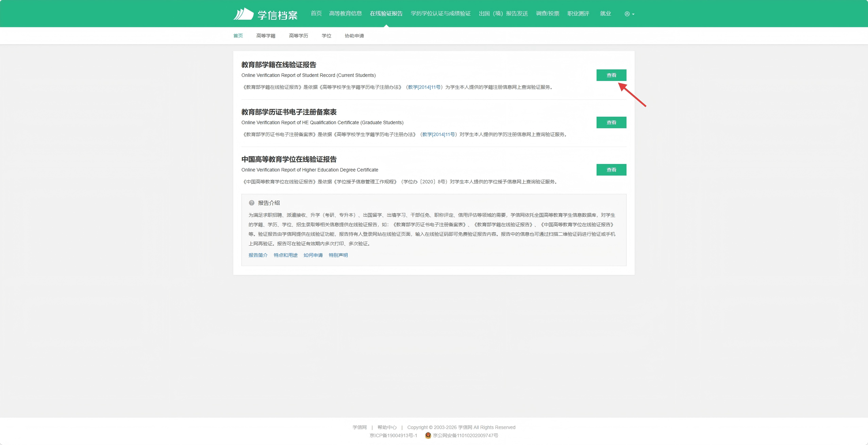Open 调查/投票 in the navigation bar
Image resolution: width=868 pixels, height=445 pixels.
(x=548, y=14)
